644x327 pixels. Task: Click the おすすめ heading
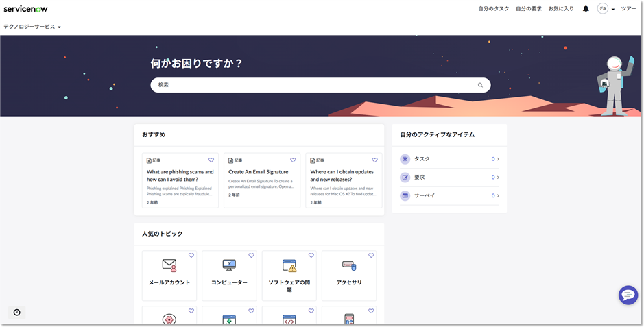point(154,134)
